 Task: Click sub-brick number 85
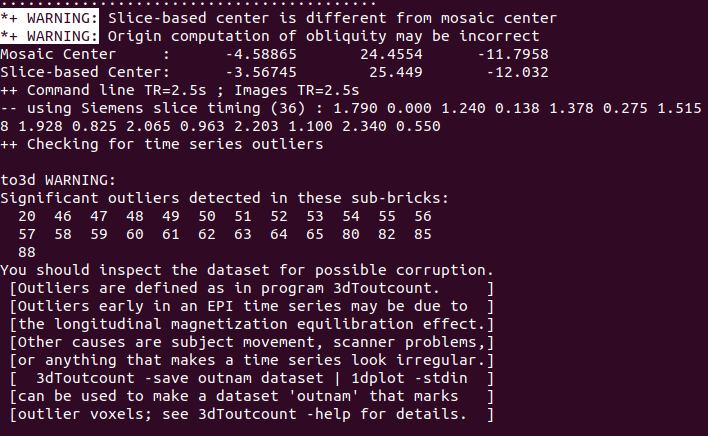423,234
